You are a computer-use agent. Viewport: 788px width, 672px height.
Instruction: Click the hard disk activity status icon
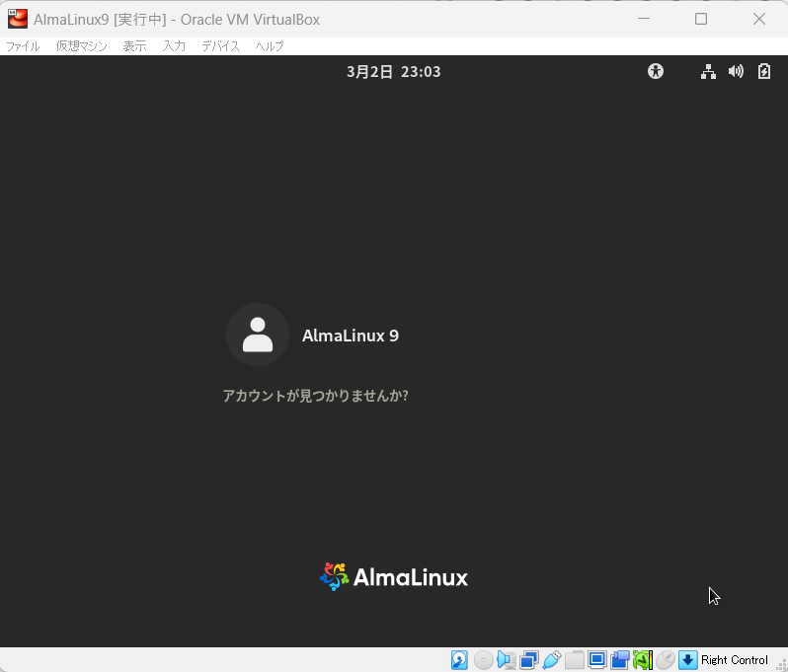[x=459, y=660]
